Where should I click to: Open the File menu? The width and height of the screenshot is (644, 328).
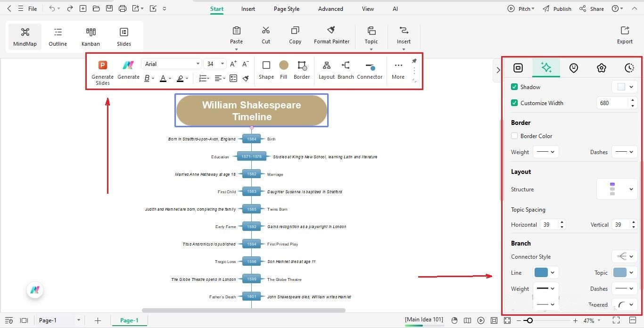click(33, 8)
